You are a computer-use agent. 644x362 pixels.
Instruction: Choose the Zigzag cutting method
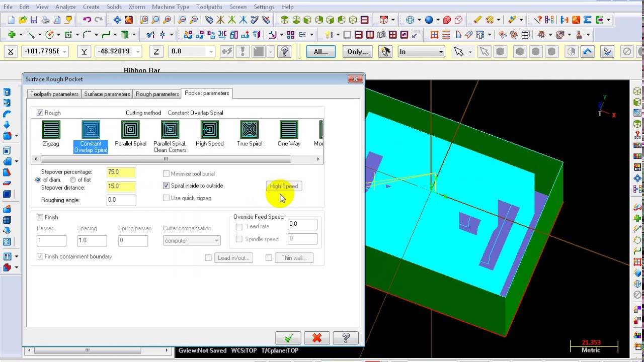click(51, 134)
